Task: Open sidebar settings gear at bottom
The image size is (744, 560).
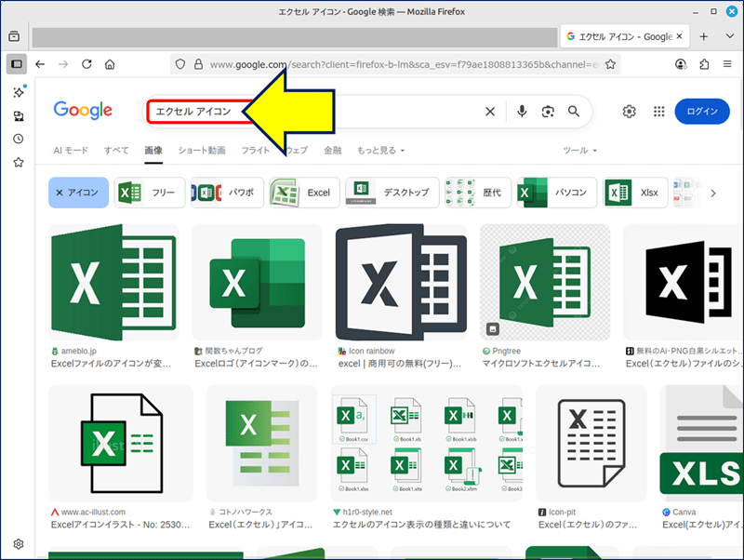Action: tap(19, 544)
